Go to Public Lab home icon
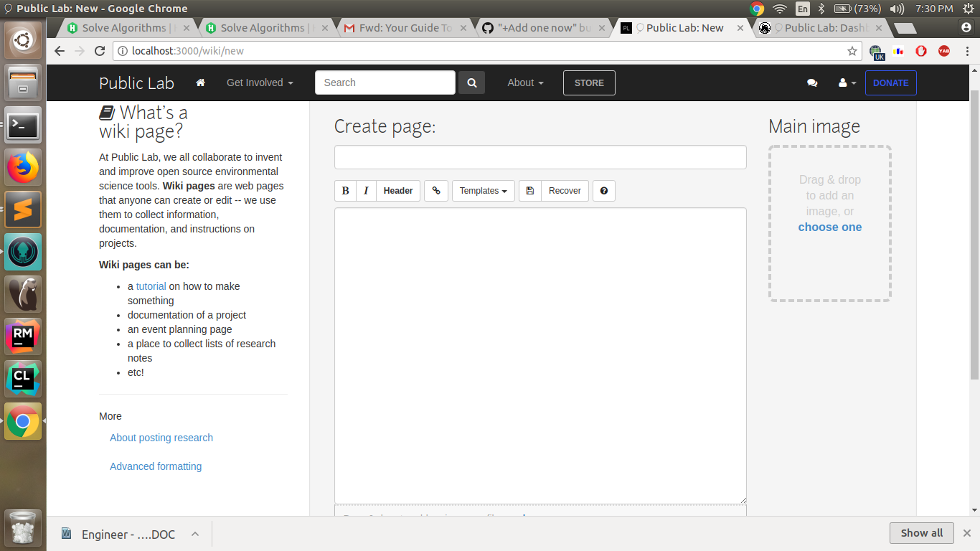This screenshot has width=980, height=551. 201,83
